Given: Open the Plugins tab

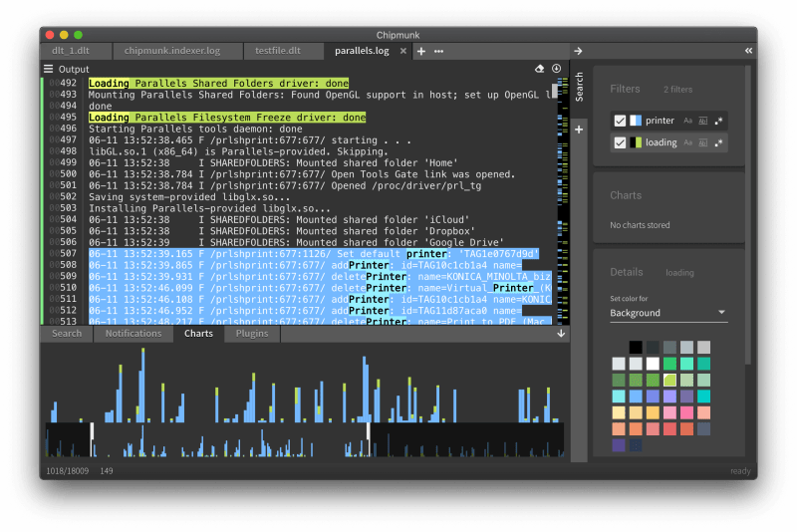Looking at the screenshot, I should pos(252,334).
